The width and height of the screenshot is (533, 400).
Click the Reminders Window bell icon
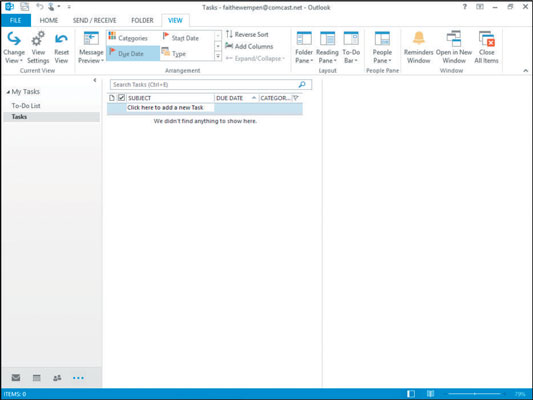tap(418, 38)
